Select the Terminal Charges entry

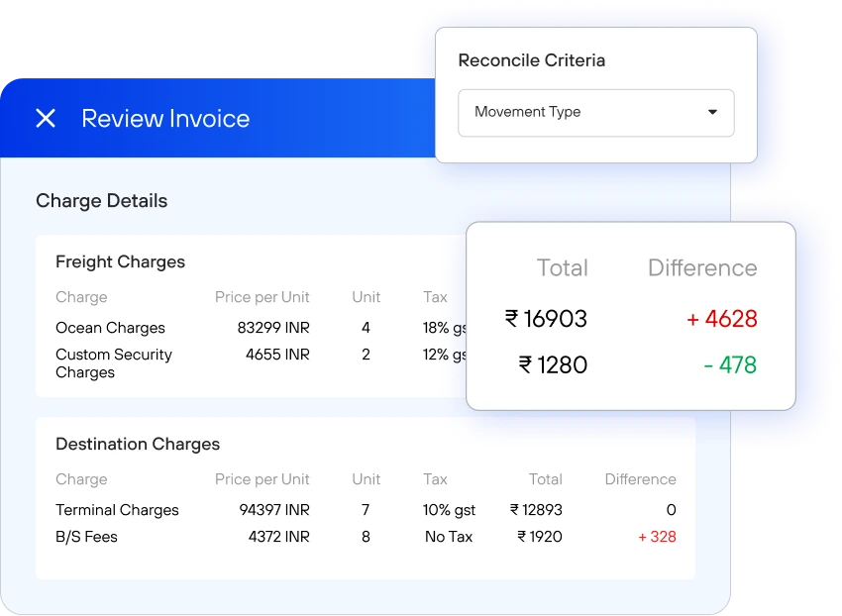tap(117, 510)
